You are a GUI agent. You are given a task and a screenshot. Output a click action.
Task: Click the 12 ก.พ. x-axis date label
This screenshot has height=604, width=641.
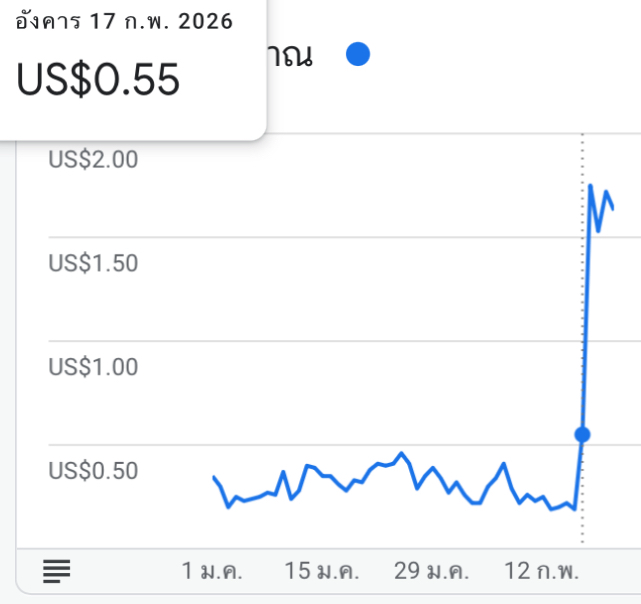click(x=542, y=571)
